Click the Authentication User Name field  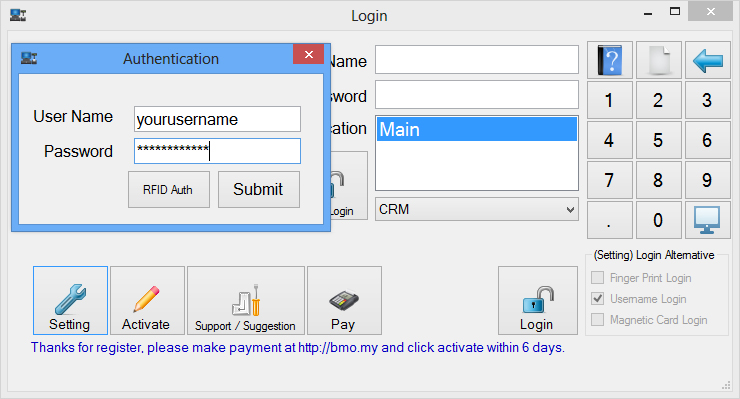(x=217, y=119)
